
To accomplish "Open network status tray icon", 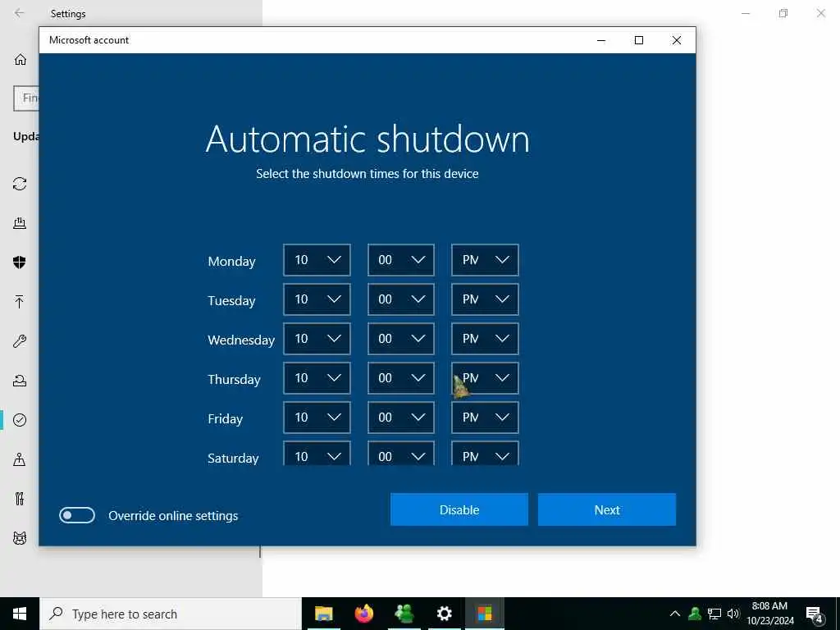I will (x=714, y=614).
